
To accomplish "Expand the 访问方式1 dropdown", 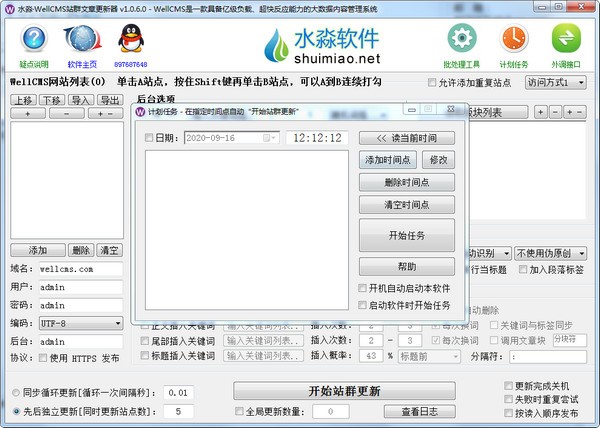I will pyautogui.click(x=555, y=82).
